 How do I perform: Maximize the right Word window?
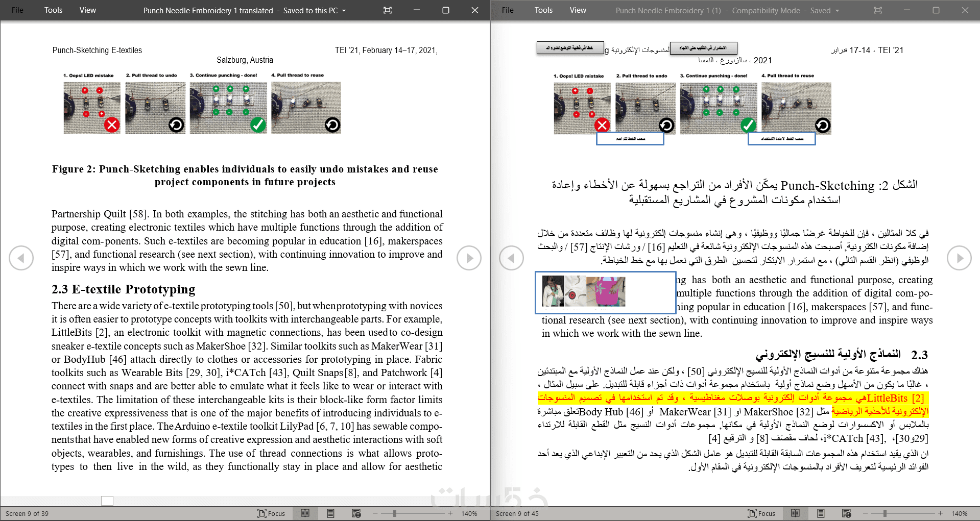[x=936, y=10]
